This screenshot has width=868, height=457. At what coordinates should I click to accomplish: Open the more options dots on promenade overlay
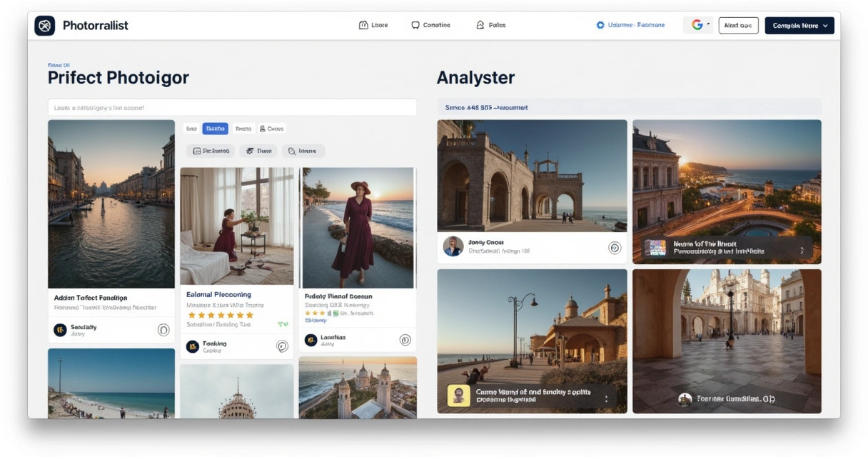click(605, 398)
